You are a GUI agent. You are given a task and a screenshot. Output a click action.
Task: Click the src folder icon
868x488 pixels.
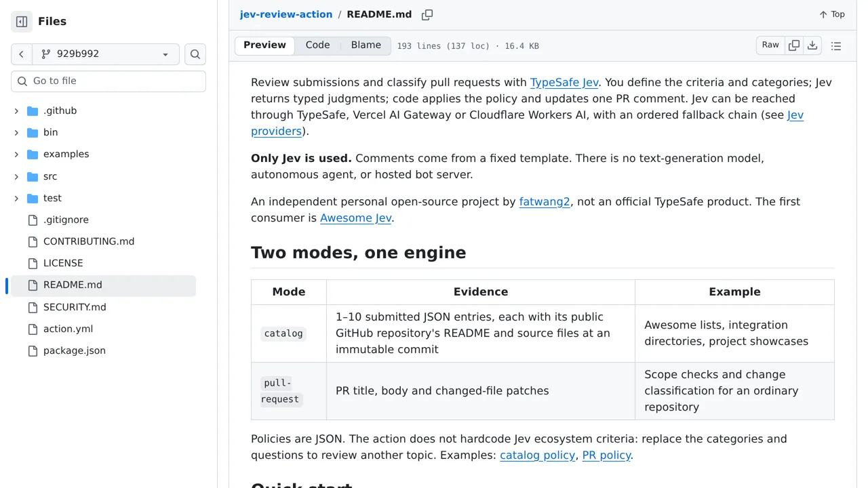point(33,177)
